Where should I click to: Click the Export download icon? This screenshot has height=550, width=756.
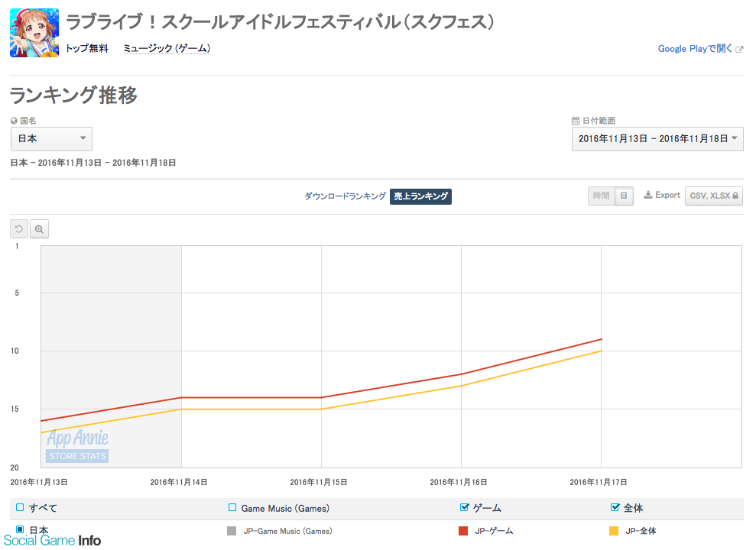[x=648, y=195]
